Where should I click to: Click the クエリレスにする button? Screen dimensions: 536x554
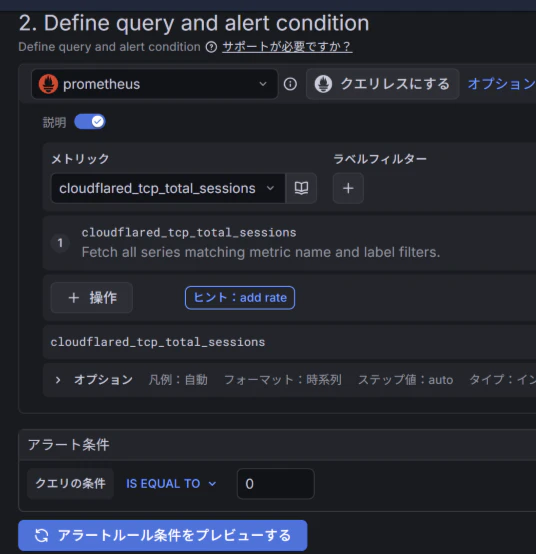point(383,84)
